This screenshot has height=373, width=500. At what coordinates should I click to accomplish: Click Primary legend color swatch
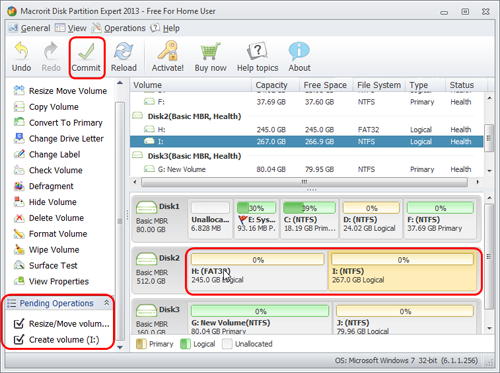(x=141, y=344)
